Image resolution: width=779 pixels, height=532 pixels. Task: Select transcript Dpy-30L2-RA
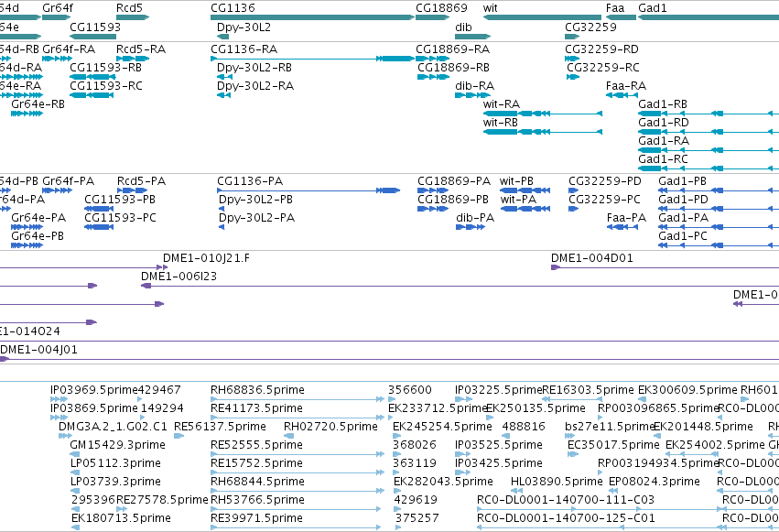tap(223, 95)
